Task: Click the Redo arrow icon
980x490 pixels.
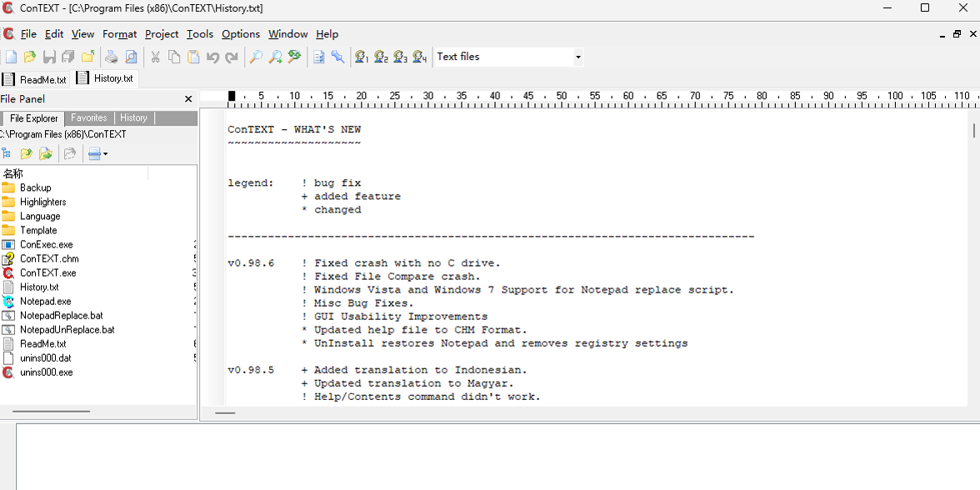Action: (x=232, y=57)
